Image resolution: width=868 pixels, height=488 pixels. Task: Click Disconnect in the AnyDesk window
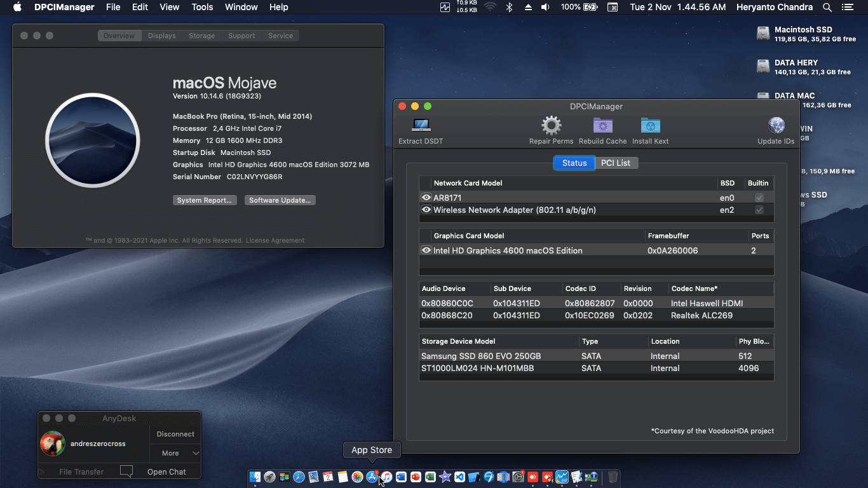[175, 434]
